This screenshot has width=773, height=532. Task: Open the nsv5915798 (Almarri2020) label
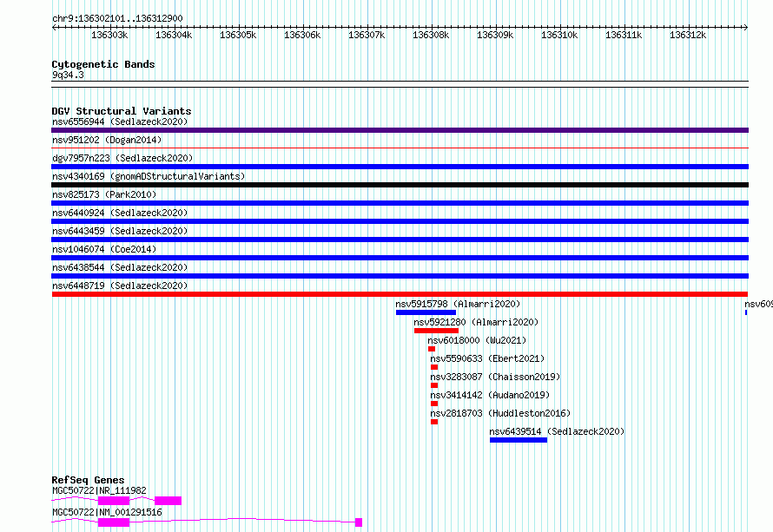(458, 304)
